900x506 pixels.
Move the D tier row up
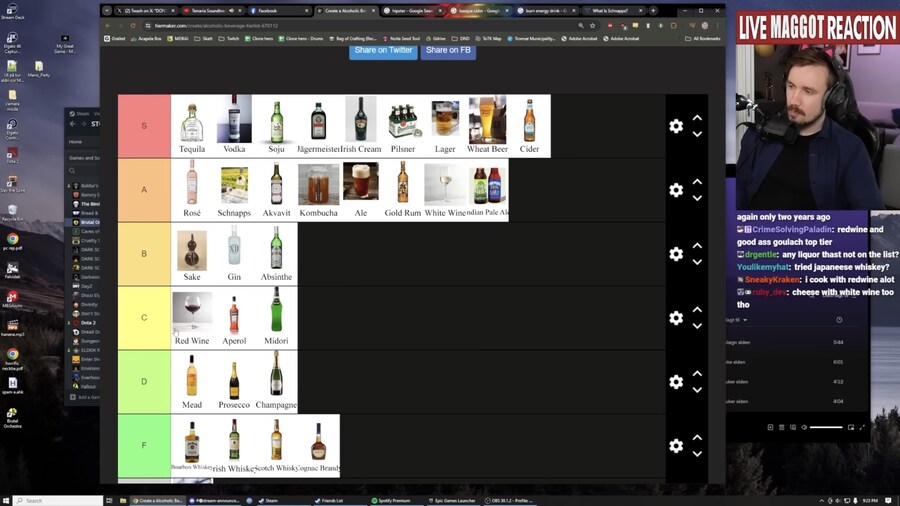697,374
